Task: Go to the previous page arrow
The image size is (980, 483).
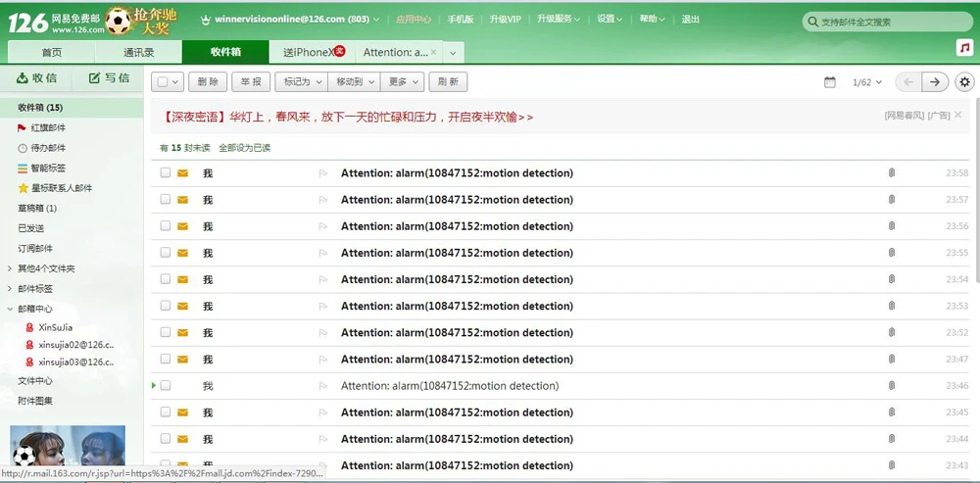Action: click(x=908, y=82)
